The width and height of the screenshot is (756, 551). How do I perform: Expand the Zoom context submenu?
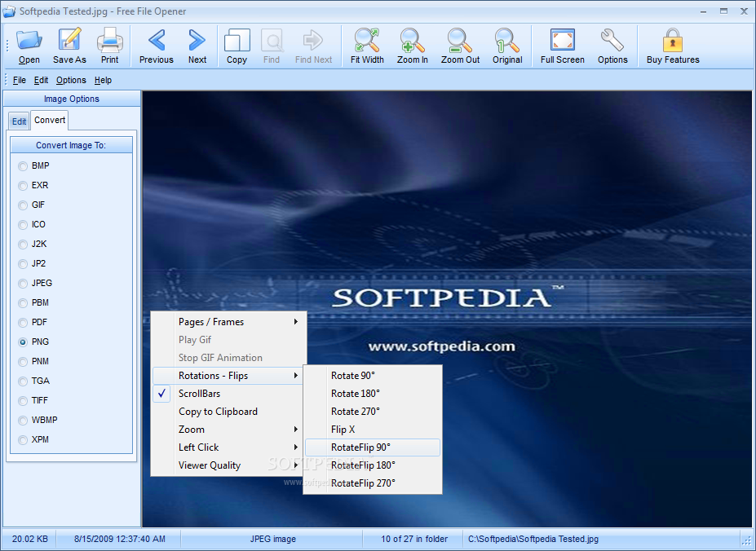[228, 429]
